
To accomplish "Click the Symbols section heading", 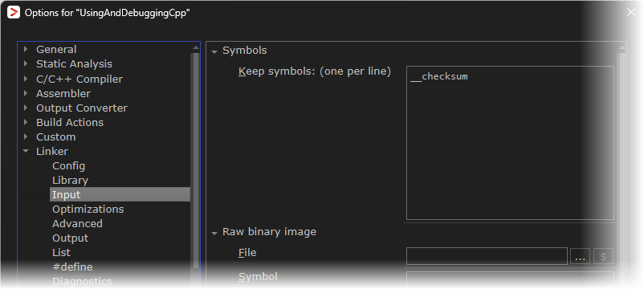I will coord(244,51).
